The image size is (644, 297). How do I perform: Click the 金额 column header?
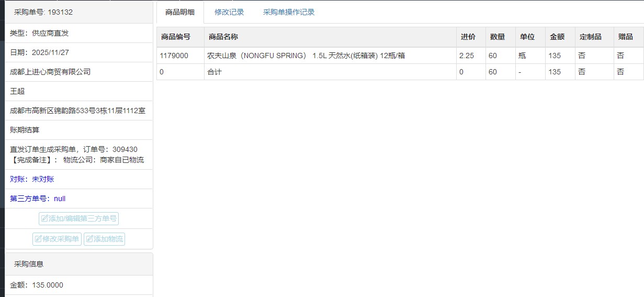[557, 37]
